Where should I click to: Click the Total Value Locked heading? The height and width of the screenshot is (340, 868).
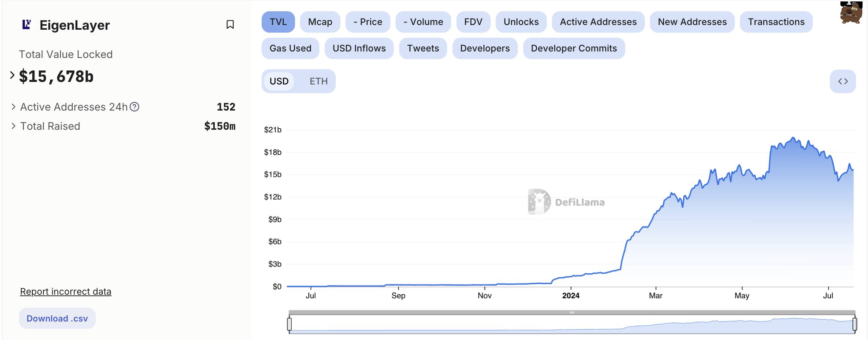click(66, 54)
